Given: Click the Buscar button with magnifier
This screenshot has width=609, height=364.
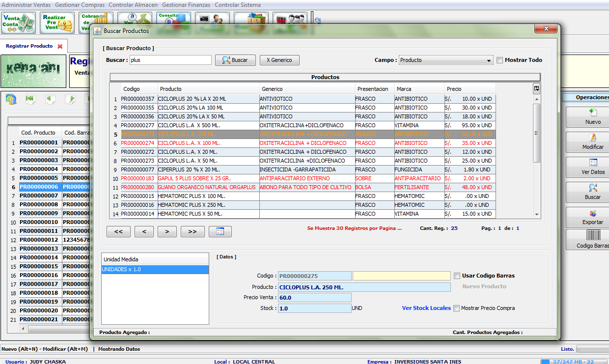Looking at the screenshot, I should coord(235,60).
